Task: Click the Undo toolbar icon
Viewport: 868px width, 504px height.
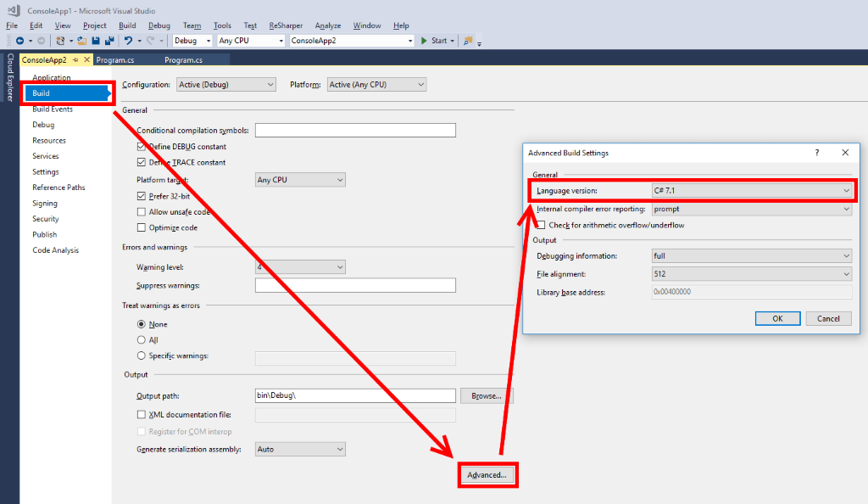Action: [129, 41]
